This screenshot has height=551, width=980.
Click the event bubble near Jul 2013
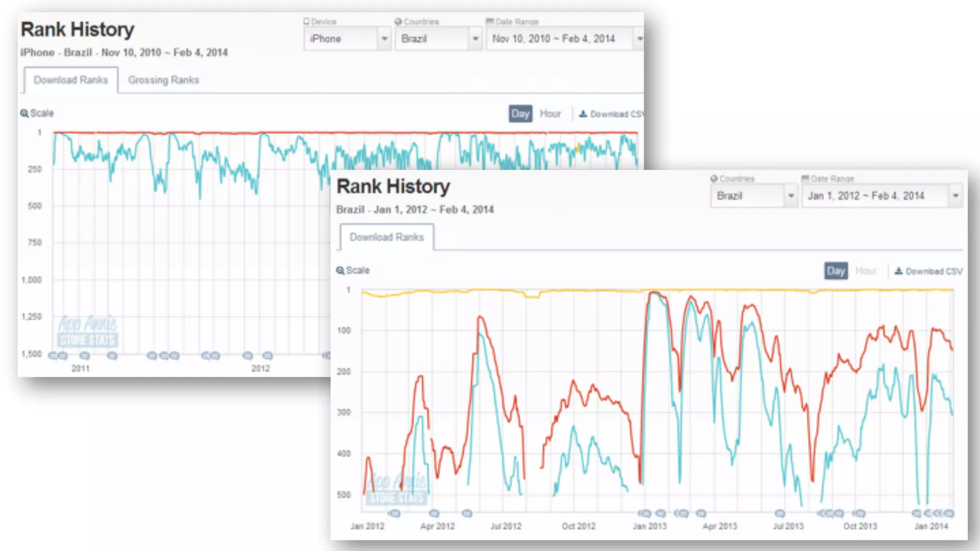click(780, 513)
